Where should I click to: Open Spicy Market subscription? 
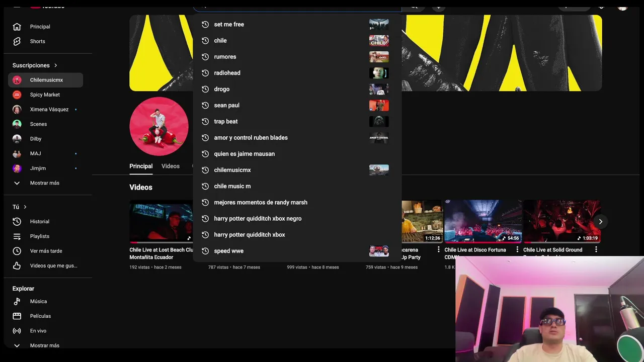[45, 95]
